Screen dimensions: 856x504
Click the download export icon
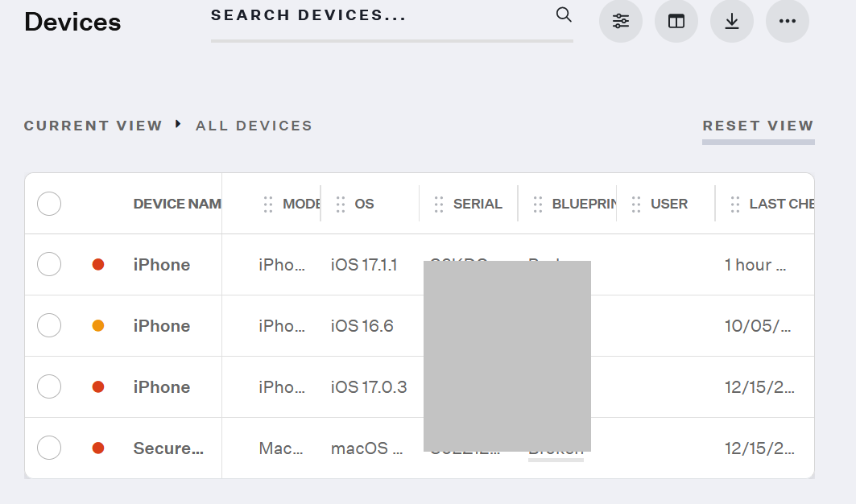click(732, 22)
